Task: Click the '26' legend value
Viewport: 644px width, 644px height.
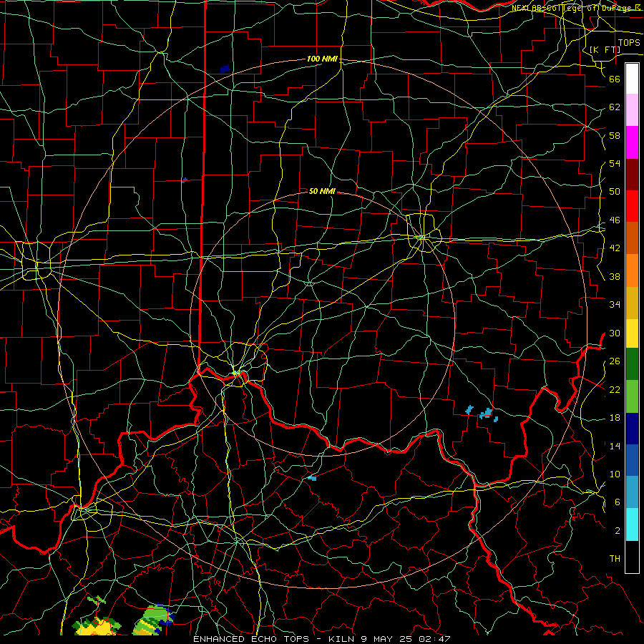Action: [615, 361]
